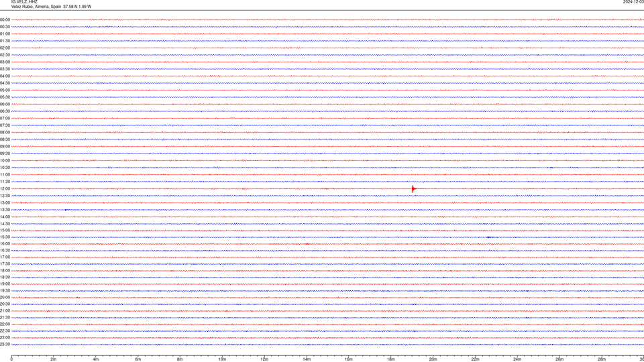Click the 09:00 trace label
The width and height of the screenshot is (644, 362).
point(5,147)
